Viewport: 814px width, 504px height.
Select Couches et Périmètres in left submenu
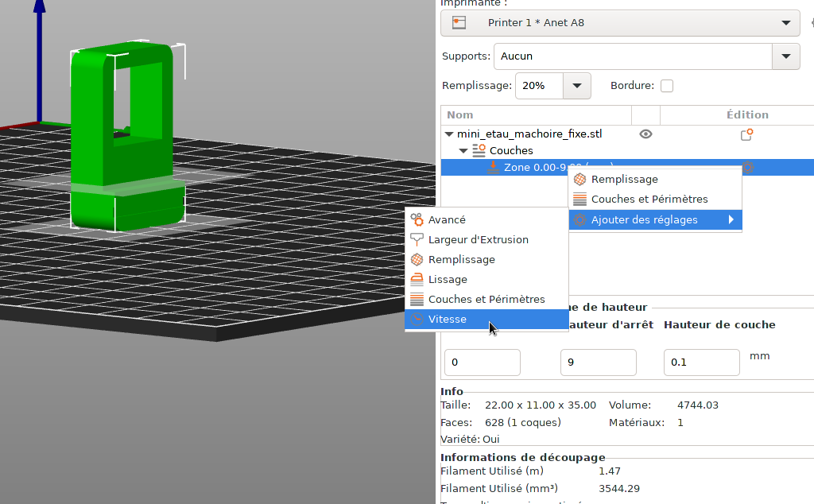tap(486, 299)
